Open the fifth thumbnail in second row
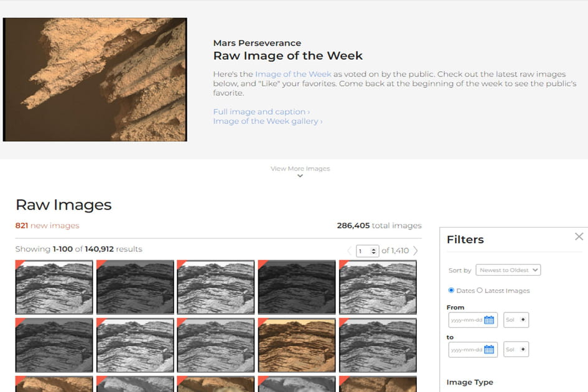 click(x=378, y=345)
